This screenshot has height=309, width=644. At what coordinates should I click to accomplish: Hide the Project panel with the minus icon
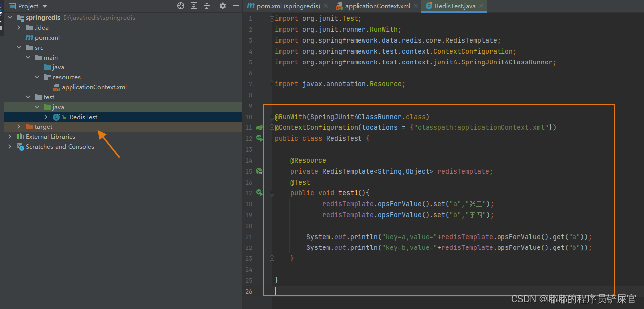[x=236, y=6]
